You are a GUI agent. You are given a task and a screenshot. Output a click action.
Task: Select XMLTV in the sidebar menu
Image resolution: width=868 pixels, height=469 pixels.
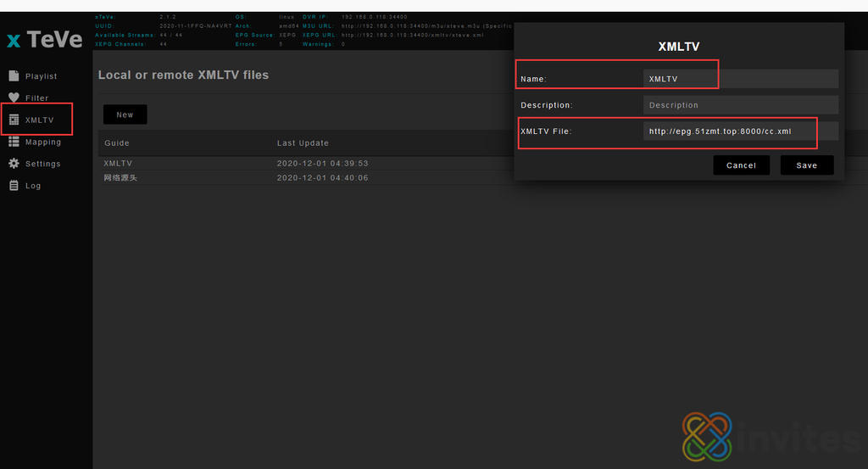pyautogui.click(x=39, y=120)
